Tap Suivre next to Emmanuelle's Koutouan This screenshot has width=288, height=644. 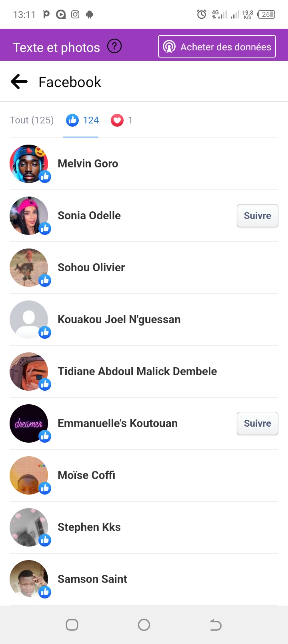point(257,423)
